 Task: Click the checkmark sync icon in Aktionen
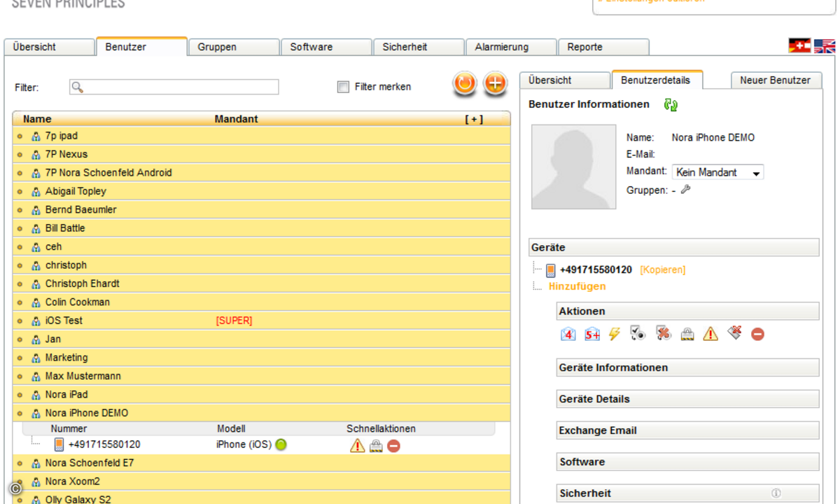tap(638, 333)
